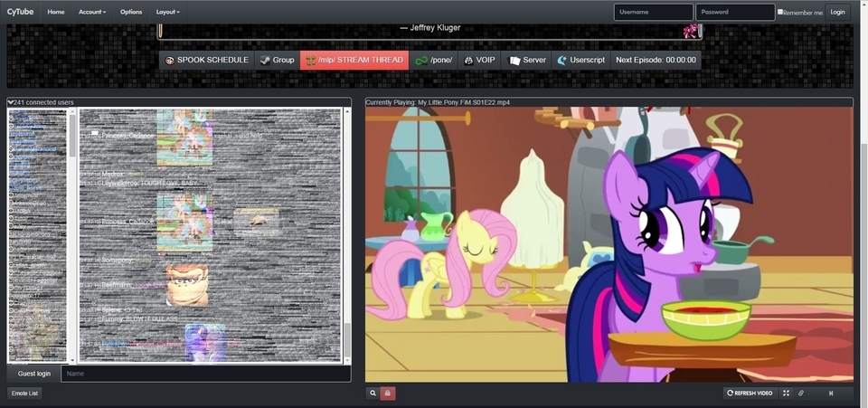868x408 pixels.
Task: Open the Steam Group link
Action: pos(278,61)
